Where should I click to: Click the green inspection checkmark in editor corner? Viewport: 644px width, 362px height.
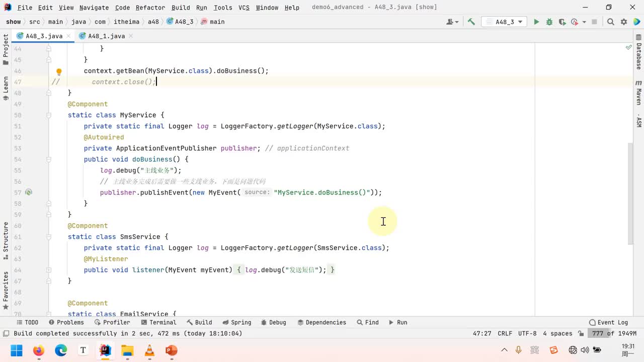(628, 47)
